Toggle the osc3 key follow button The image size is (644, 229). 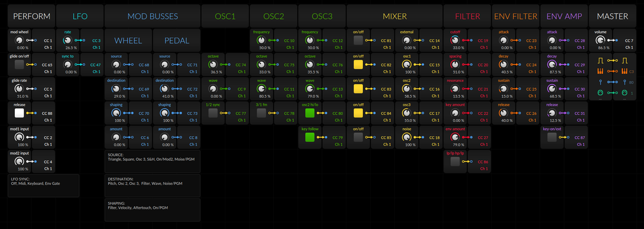click(310, 137)
